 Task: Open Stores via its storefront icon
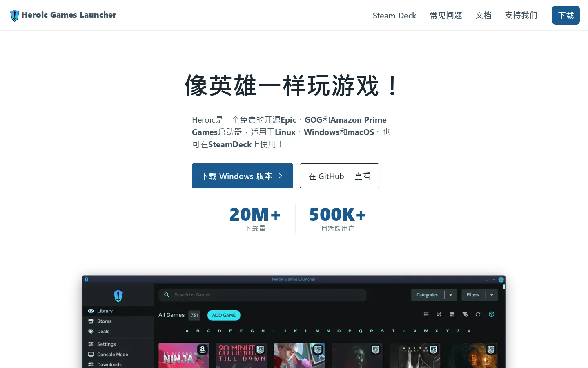pos(91,321)
